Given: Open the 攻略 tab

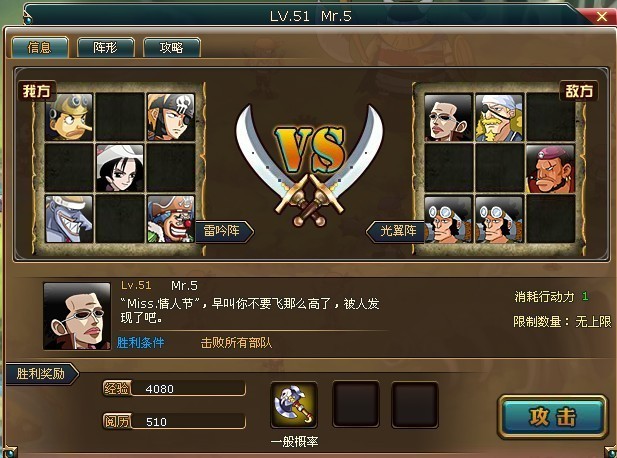Looking at the screenshot, I should [x=172, y=48].
